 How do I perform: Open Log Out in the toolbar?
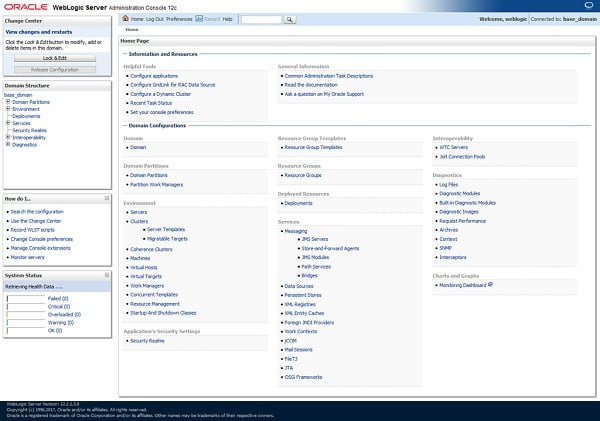pos(155,19)
